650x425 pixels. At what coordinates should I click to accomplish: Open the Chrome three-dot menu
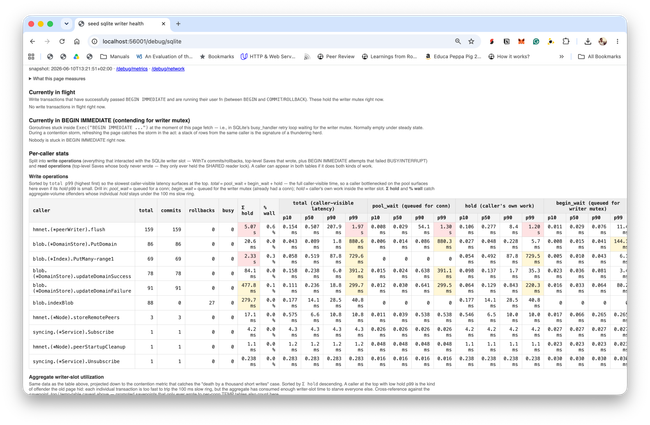coord(617,41)
